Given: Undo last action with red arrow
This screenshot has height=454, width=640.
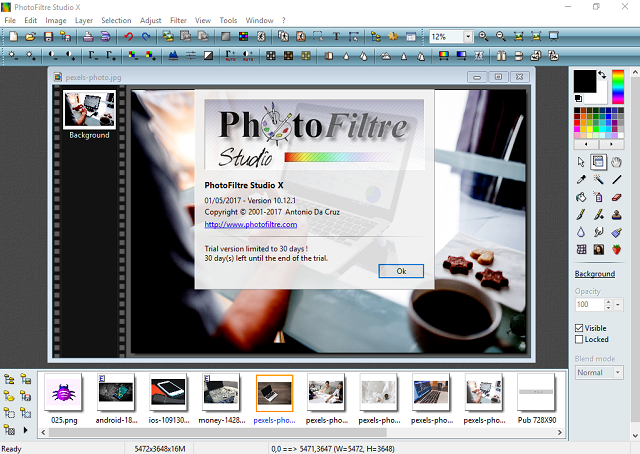Looking at the screenshot, I should [x=129, y=37].
